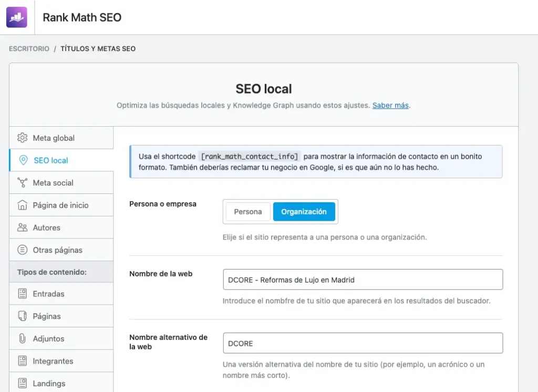
Task: Click the Adjuntos paperclip icon
Action: click(x=22, y=339)
